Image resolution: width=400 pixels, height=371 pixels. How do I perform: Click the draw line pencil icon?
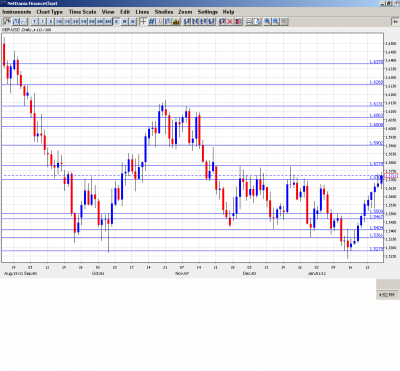click(x=222, y=22)
